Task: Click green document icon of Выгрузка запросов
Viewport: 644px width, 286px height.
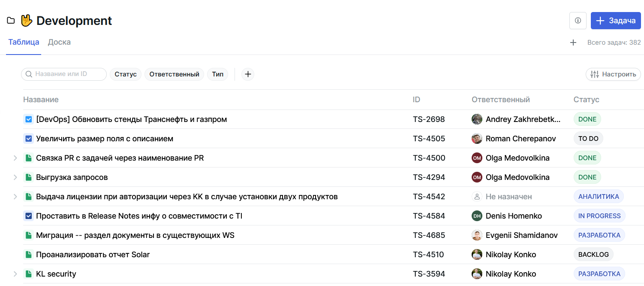Action: (29, 177)
